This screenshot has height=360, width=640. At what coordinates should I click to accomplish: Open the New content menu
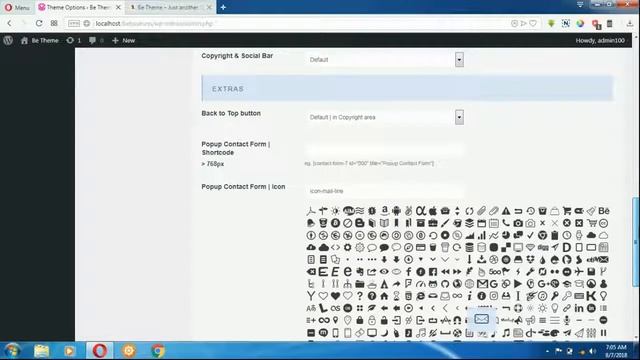123,40
